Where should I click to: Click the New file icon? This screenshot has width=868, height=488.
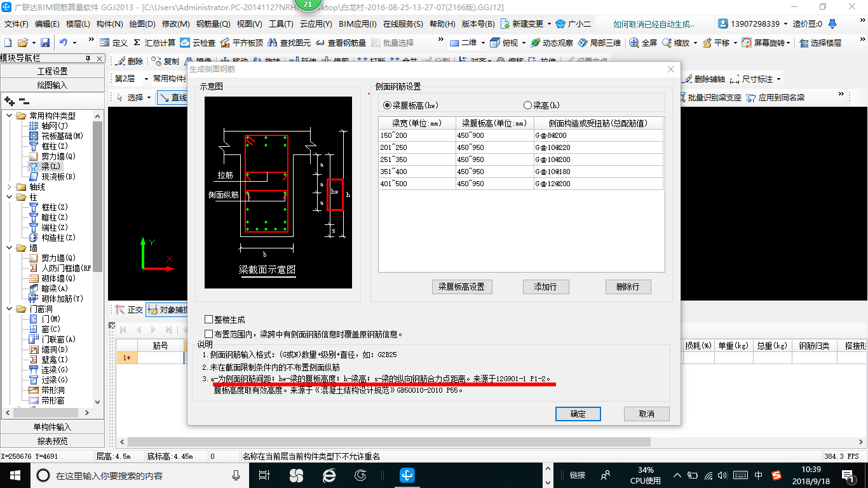8,43
